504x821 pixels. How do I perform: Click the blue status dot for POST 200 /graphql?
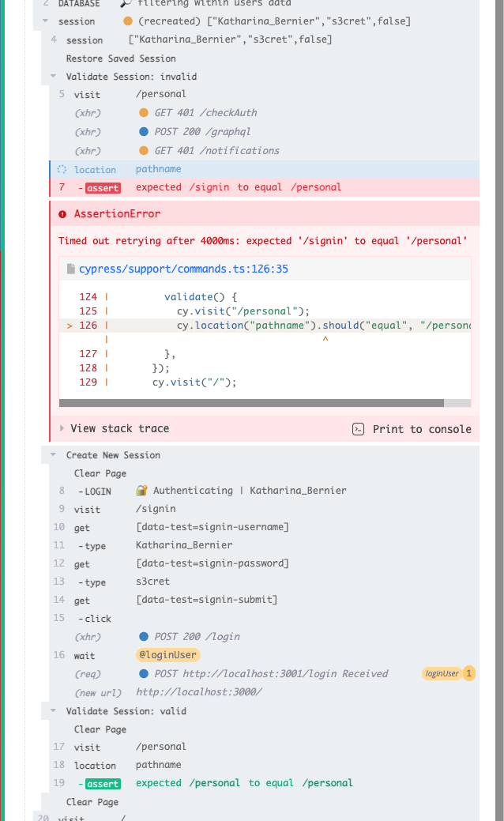click(x=144, y=132)
